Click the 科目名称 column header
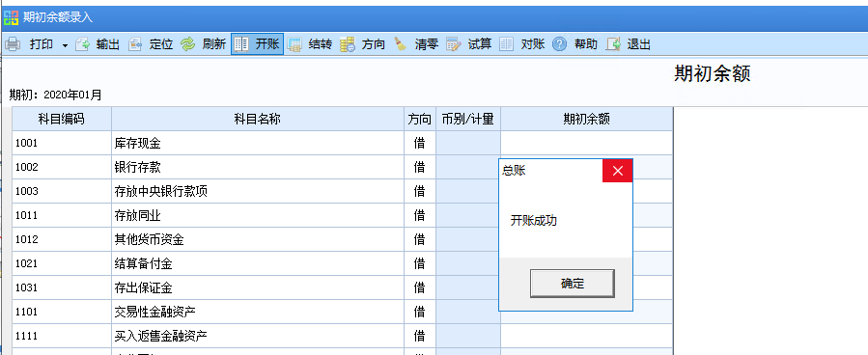868x355 pixels. click(258, 119)
